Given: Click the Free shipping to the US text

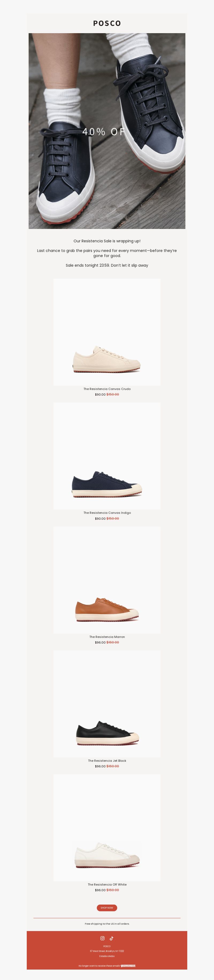Looking at the screenshot, I should tap(107, 924).
